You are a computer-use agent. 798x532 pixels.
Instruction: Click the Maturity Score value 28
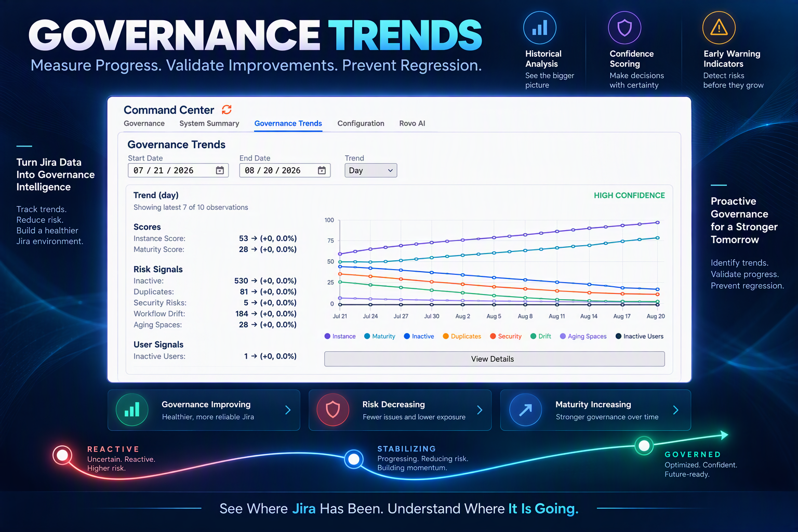click(243, 249)
